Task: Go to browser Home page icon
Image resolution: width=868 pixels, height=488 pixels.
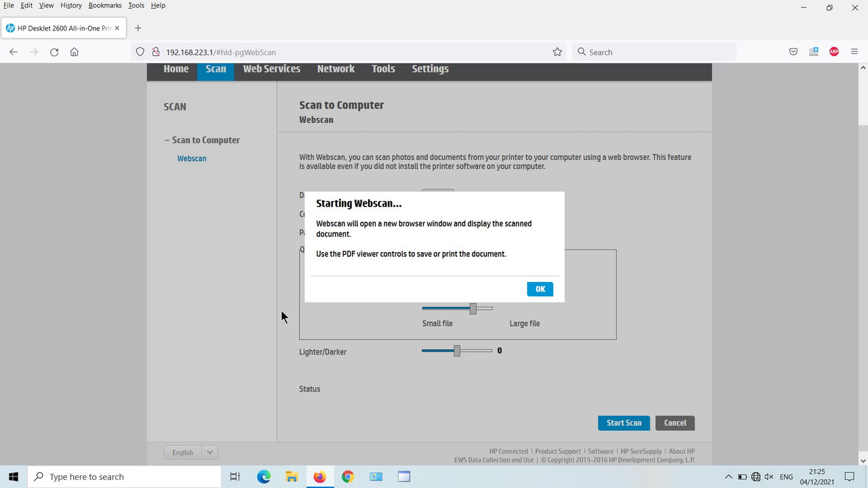Action: coord(75,52)
